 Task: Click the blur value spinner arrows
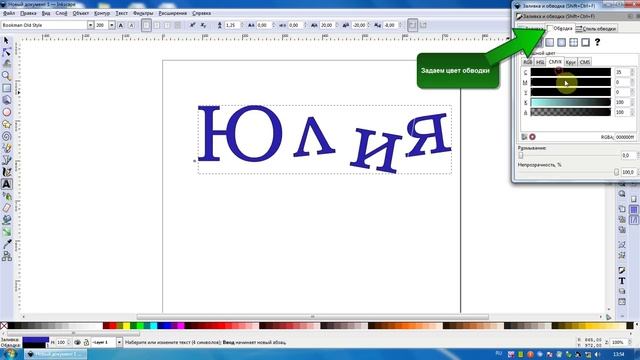[638, 156]
